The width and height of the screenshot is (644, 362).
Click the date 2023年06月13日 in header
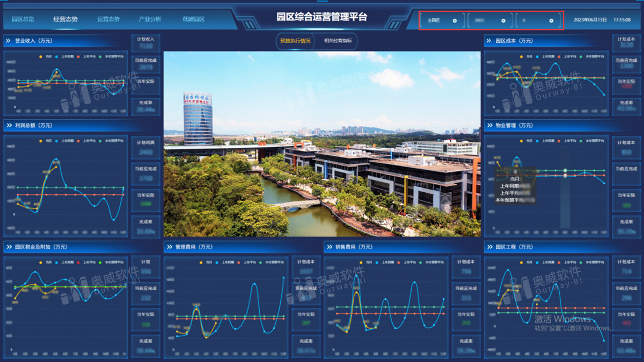point(590,20)
